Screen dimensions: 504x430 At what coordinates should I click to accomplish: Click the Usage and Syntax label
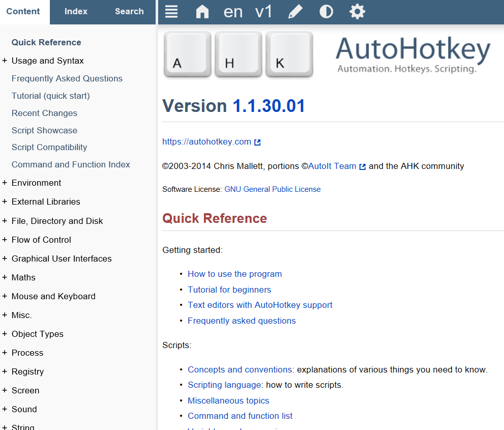point(48,61)
